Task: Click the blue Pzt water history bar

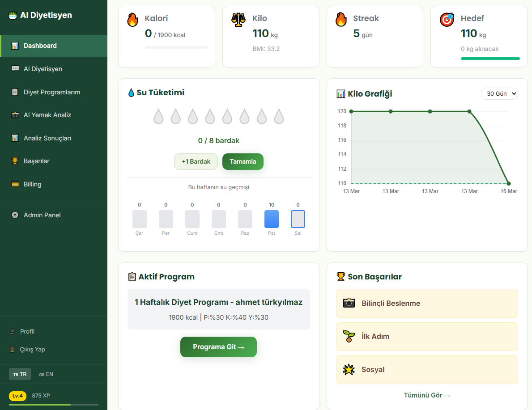Action: [272, 219]
